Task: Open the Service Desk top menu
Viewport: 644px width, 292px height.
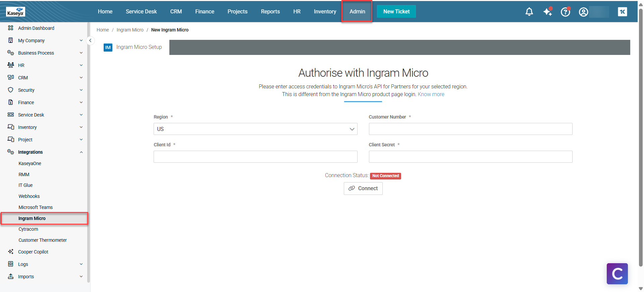Action: (x=141, y=11)
